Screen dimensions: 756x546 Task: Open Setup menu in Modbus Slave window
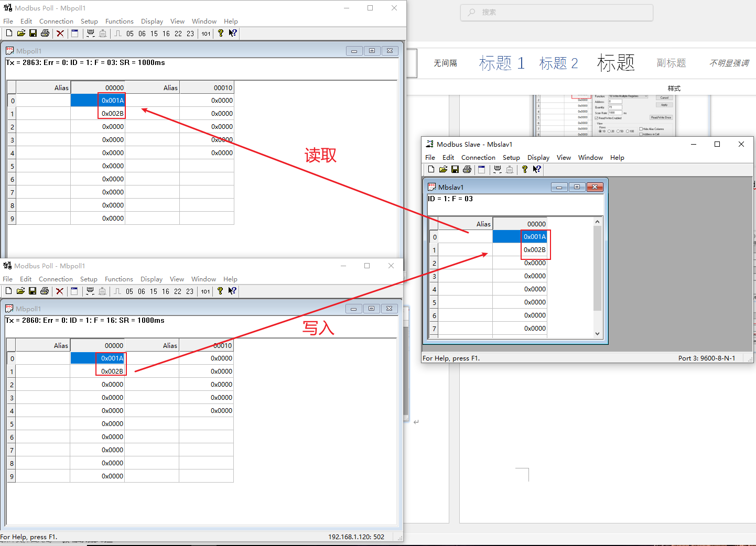tap(511, 157)
